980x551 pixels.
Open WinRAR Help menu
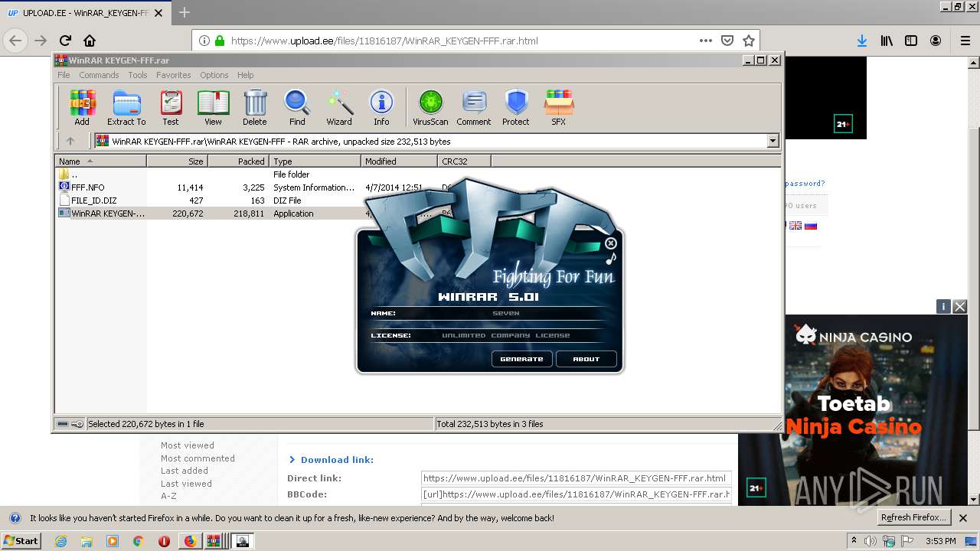[x=245, y=75]
